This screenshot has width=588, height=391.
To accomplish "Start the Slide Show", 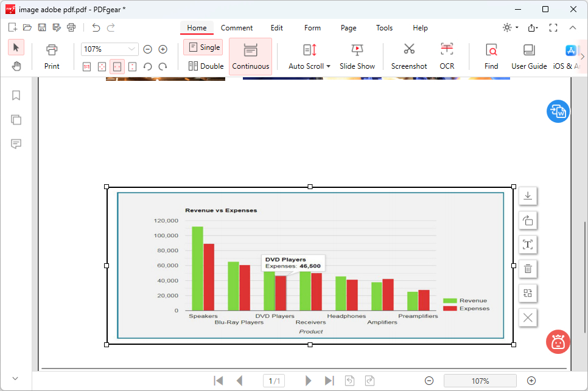I will [x=357, y=57].
